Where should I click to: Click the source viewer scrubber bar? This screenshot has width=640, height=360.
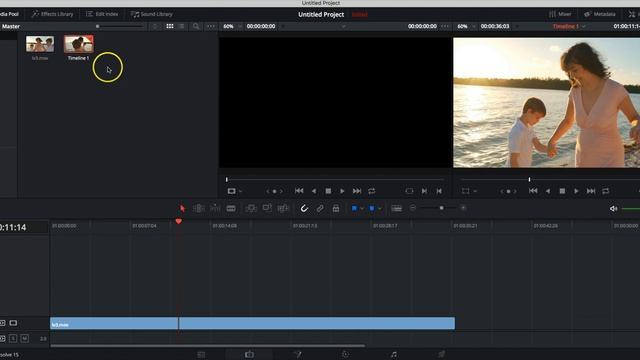coord(335,179)
